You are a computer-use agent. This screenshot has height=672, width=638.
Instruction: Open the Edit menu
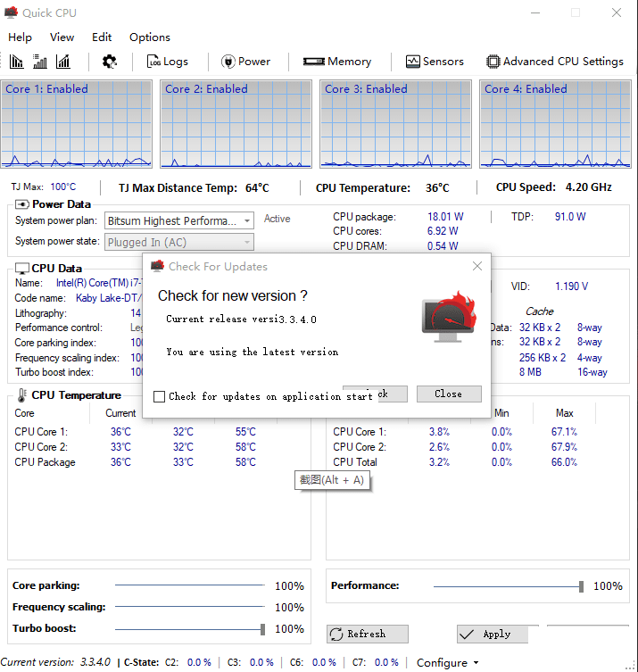point(102,37)
